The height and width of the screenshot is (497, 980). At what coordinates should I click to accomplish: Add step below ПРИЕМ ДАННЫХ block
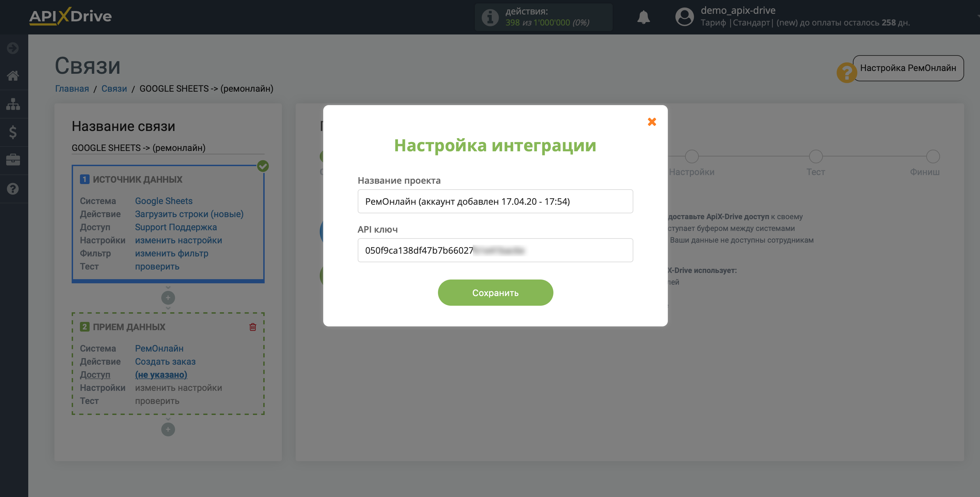[168, 429]
